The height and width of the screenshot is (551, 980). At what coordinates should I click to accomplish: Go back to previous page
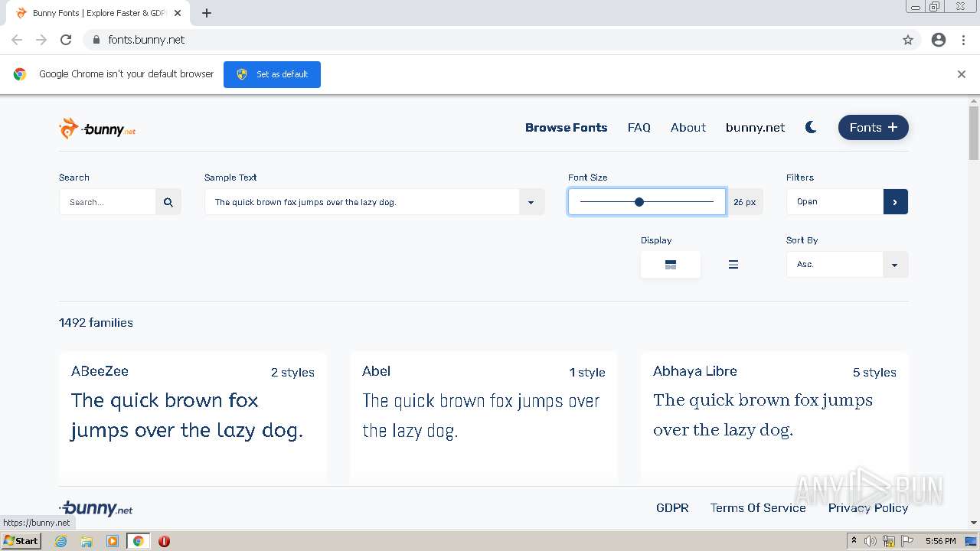17,40
